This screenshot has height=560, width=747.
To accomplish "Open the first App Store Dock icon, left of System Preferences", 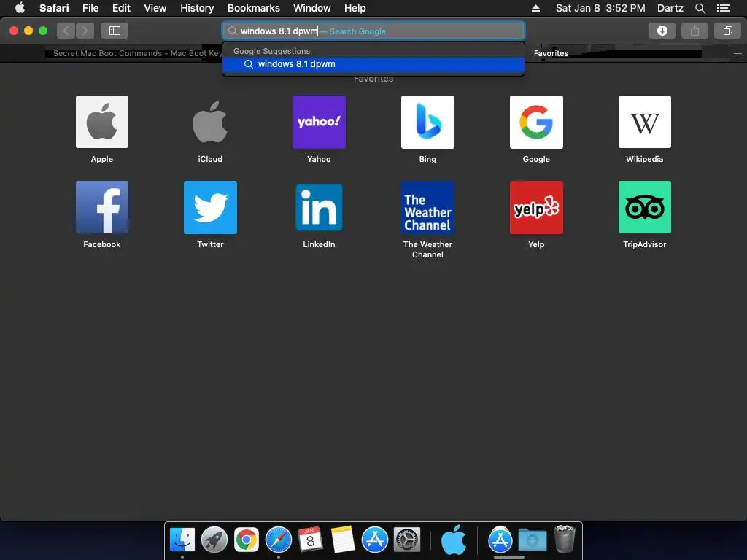I will pos(374,540).
